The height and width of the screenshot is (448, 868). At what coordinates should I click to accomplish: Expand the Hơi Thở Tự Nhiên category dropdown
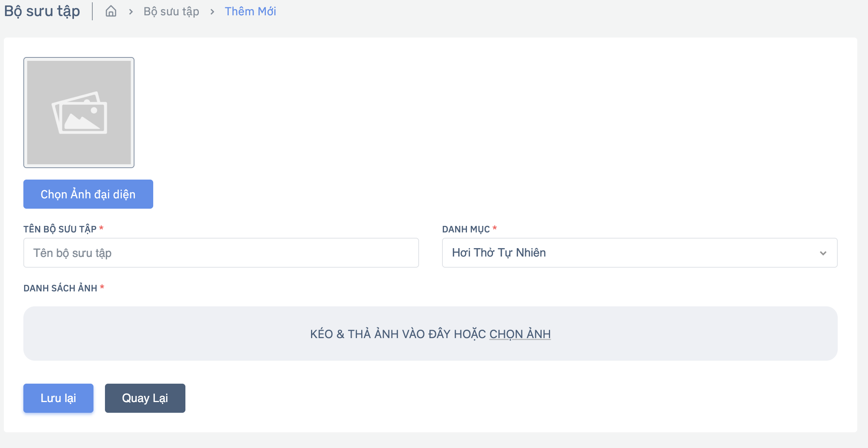[640, 253]
